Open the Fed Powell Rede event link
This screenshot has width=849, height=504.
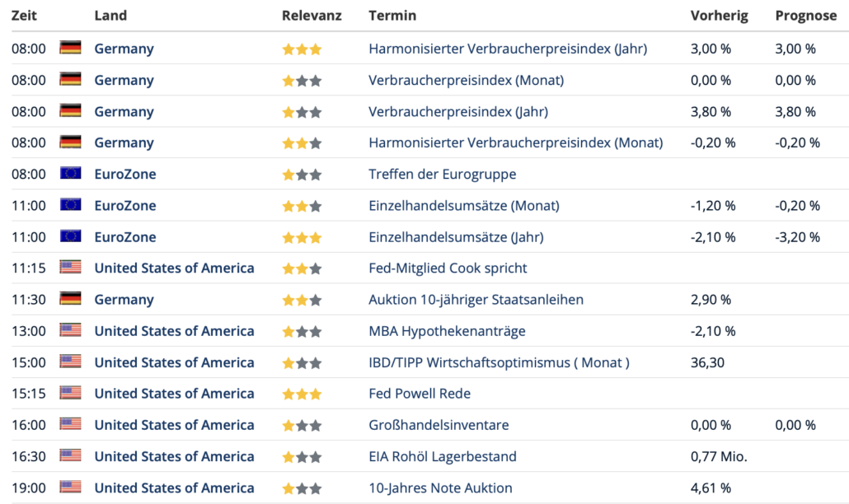tap(420, 394)
